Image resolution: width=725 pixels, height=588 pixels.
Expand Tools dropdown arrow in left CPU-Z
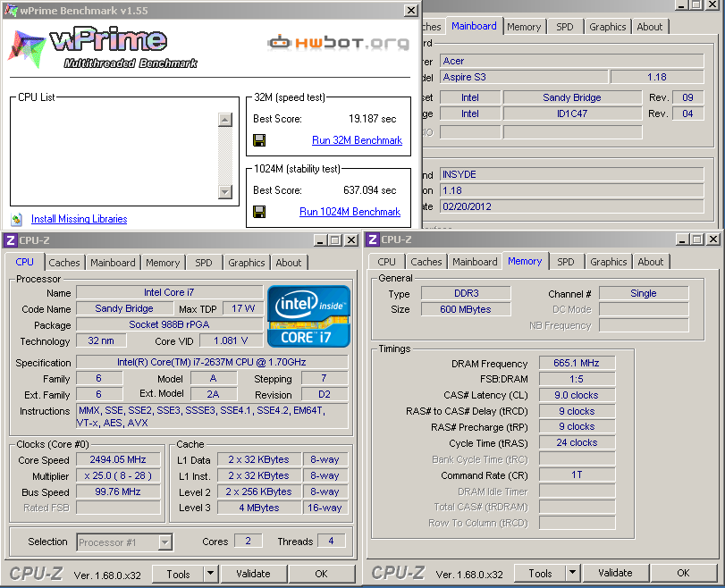(210, 574)
